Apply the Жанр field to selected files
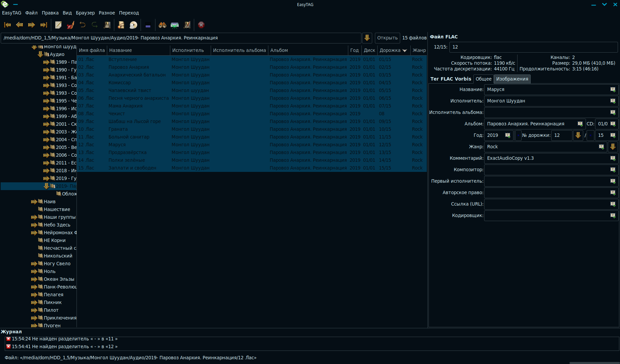Image resolution: width=620 pixels, height=364 pixels. tap(601, 147)
